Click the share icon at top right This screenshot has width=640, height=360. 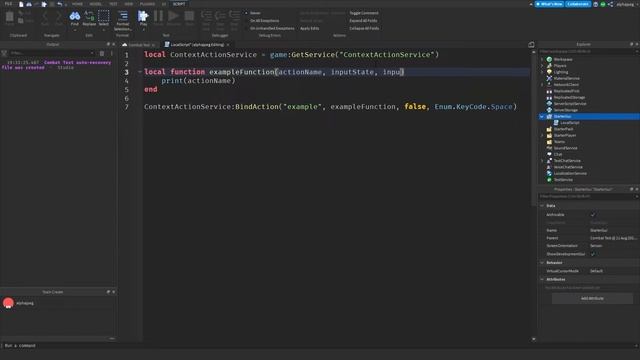click(x=610, y=4)
